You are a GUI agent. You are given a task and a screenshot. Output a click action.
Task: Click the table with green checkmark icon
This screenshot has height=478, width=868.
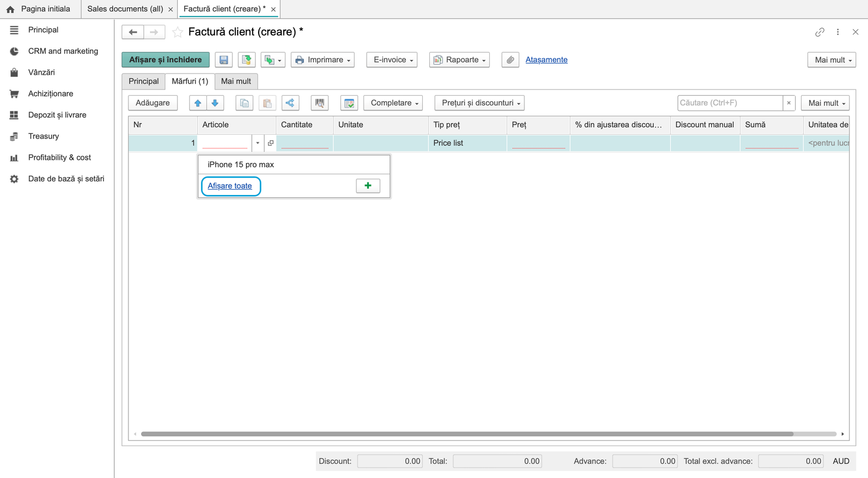point(349,103)
